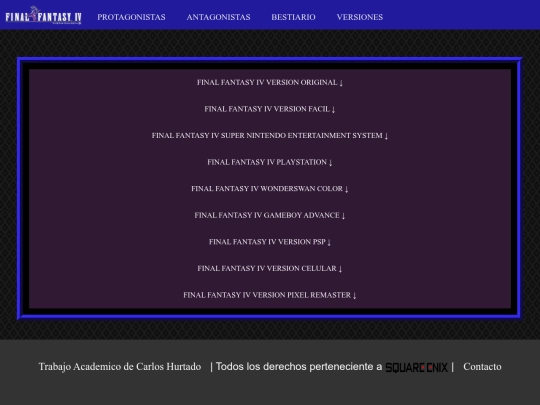
Task: Click the Square Enix logo in footer
Action: click(416, 367)
